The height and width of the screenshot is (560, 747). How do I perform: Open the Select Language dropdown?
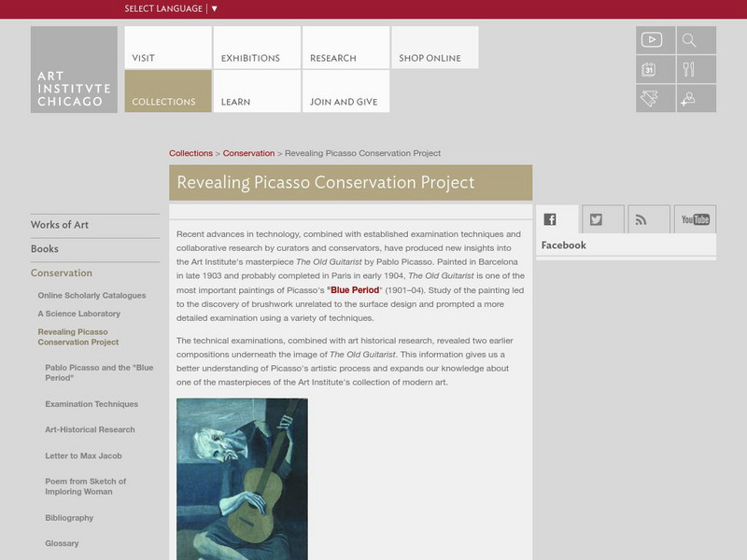[x=171, y=8]
